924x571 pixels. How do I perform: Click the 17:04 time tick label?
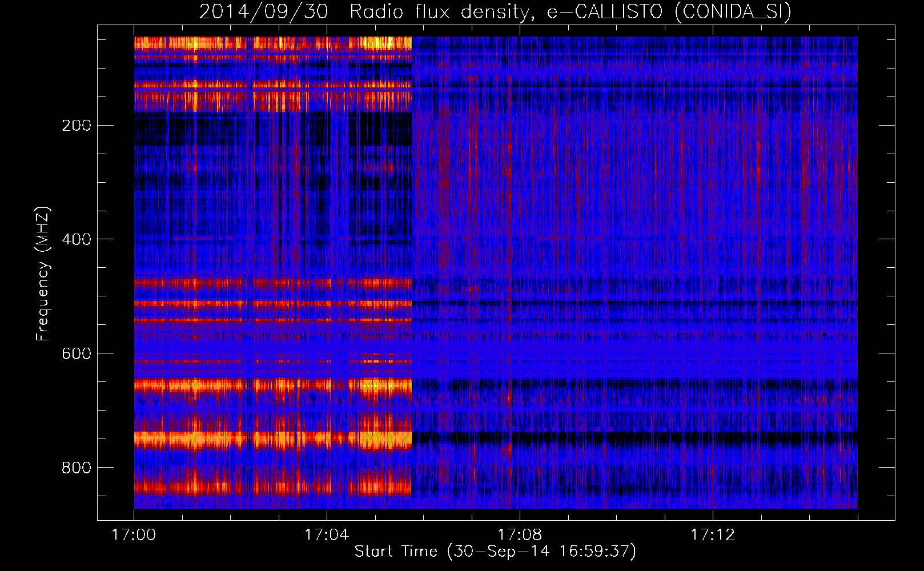click(x=327, y=534)
